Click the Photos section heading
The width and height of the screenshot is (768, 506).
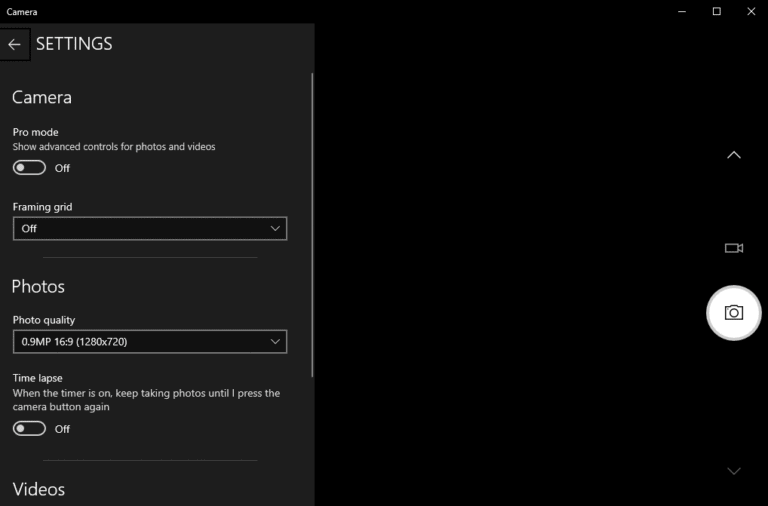click(x=38, y=287)
